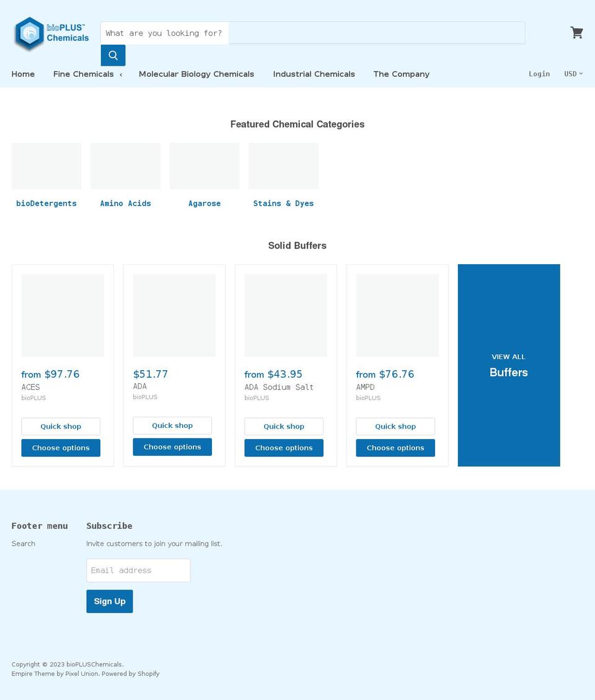The height and width of the screenshot is (700, 595).
Task: Open the Stains & Dyes category image
Action: pyautogui.click(x=283, y=166)
